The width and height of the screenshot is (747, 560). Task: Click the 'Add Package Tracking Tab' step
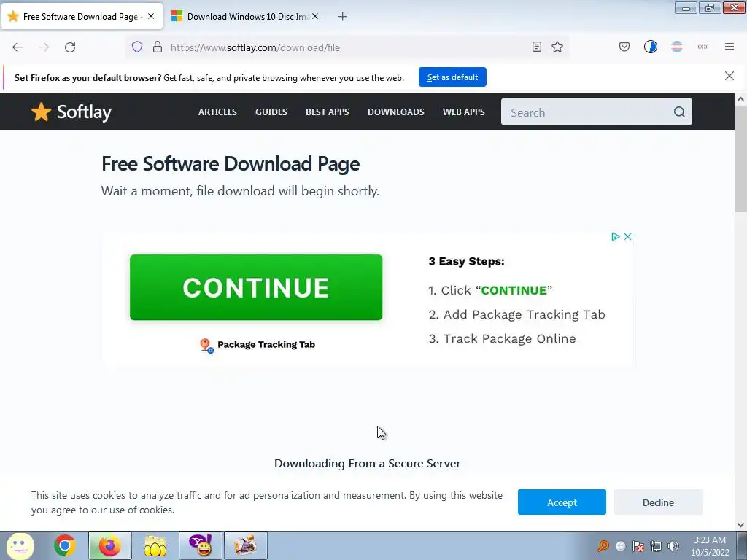coord(517,314)
